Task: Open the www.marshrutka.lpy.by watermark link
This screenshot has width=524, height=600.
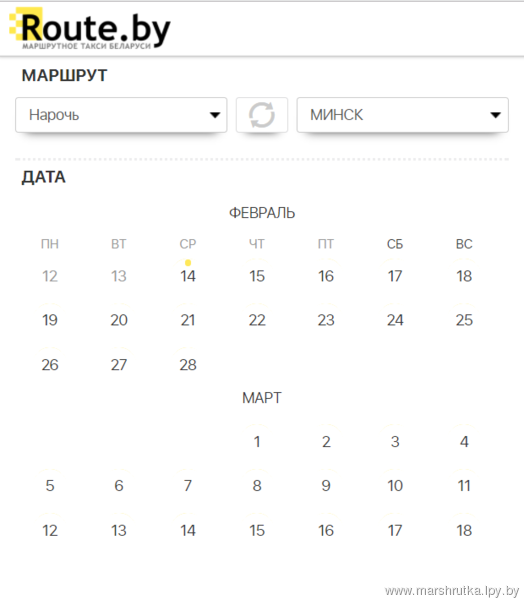Action: coord(452,591)
